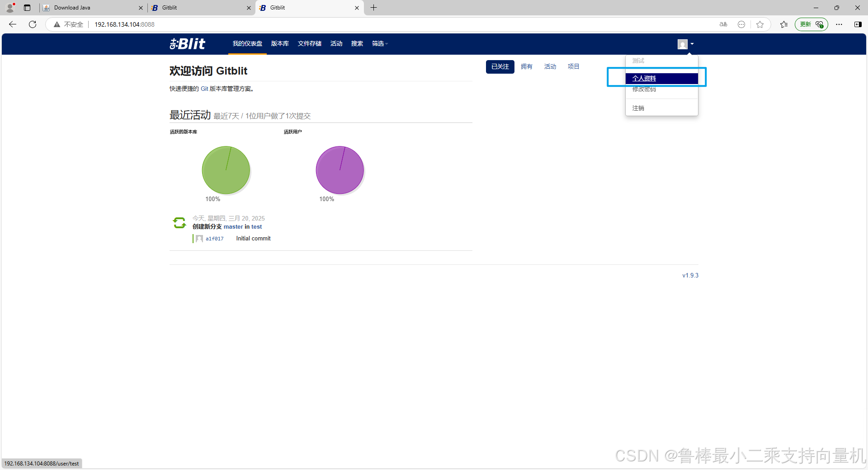868x470 pixels.
Task: Click the commit author avatar next to a1f017
Action: (x=199, y=238)
